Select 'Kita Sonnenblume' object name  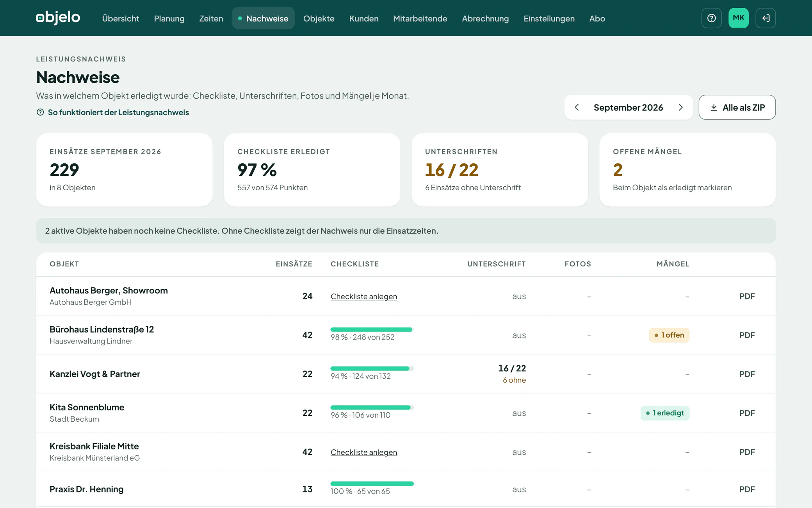[x=87, y=407]
